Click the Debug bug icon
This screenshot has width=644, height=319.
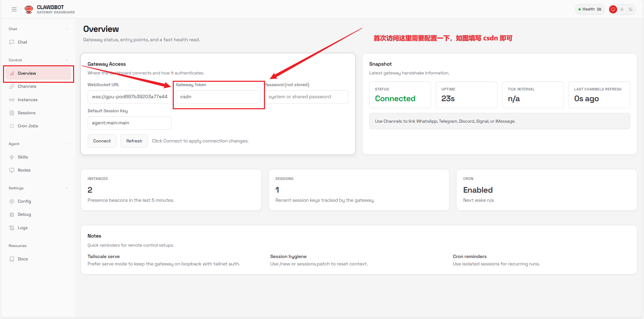12,214
